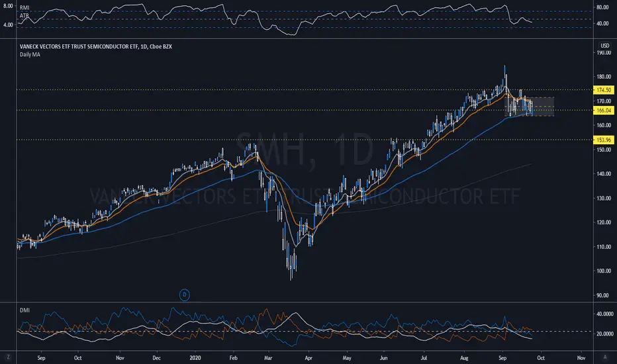Viewport: 617px width, 364px height.
Task: Click the Mar label on time axis
Action: click(268, 357)
